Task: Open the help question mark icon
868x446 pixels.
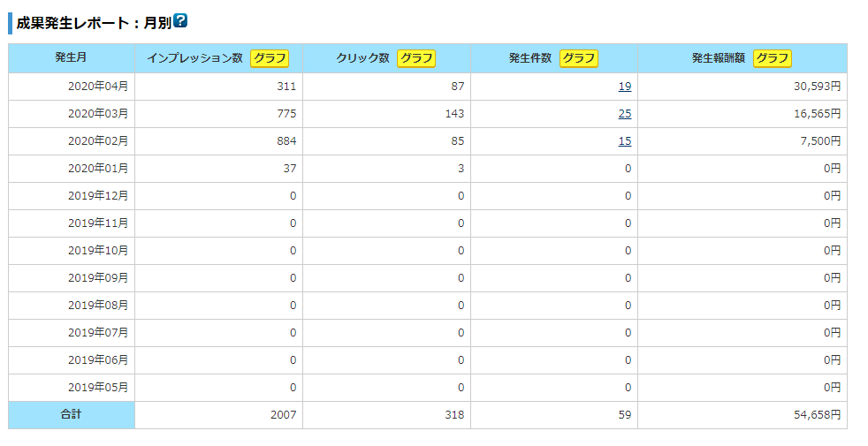Action: click(x=180, y=21)
